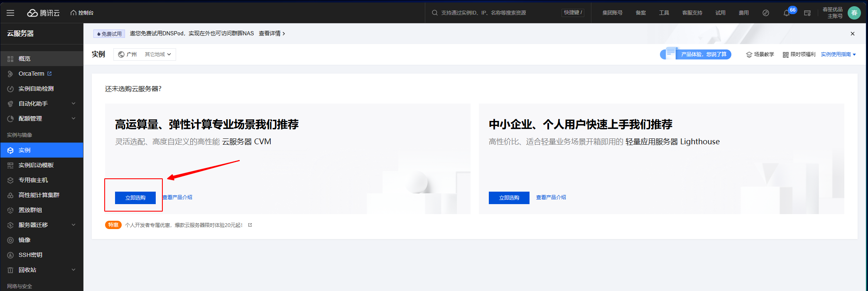Click the 概览 grid icon
This screenshot has width=868, height=291.
(10, 59)
